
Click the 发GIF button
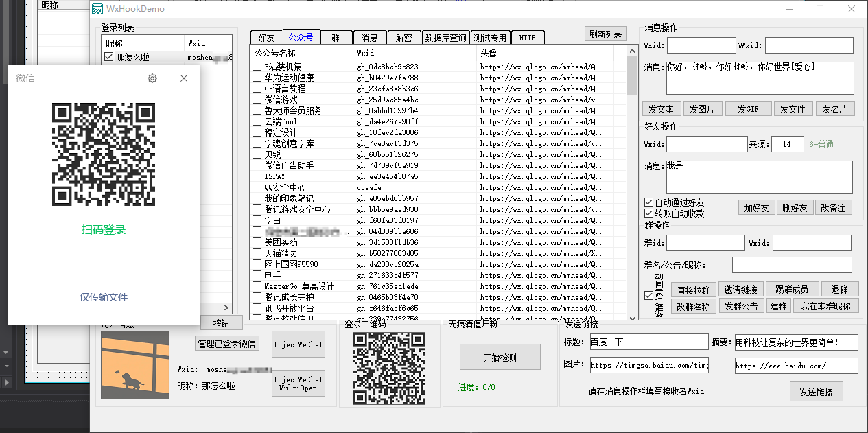[x=747, y=109]
